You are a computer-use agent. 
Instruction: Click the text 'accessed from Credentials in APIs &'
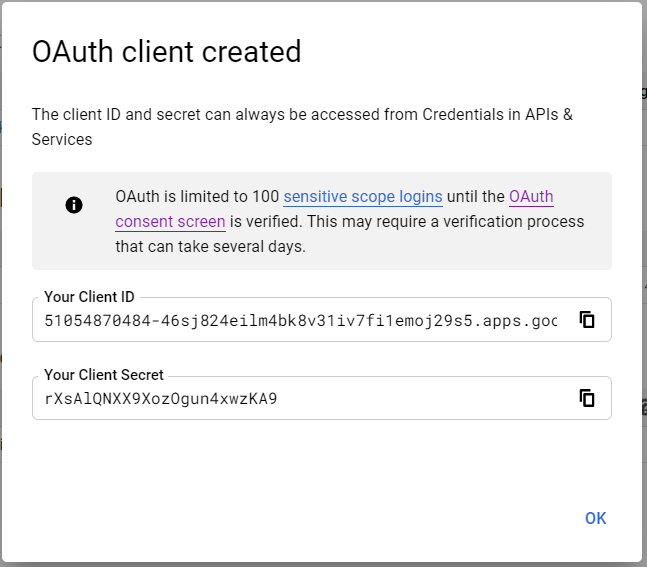click(442, 115)
